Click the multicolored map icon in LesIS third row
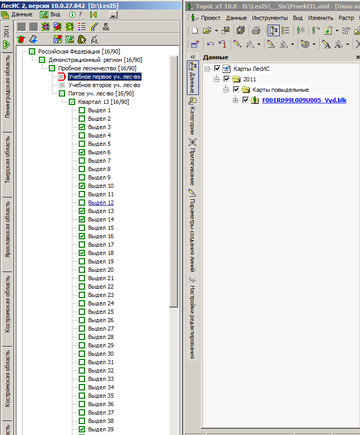The height and width of the screenshot is (435, 360). [x=57, y=40]
